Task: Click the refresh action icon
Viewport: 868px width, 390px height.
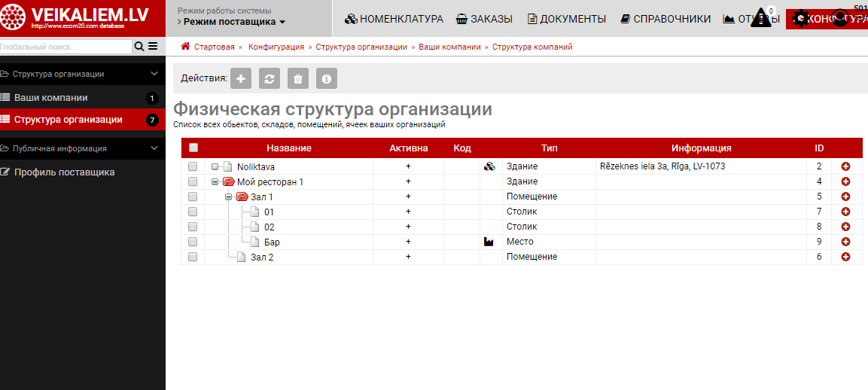Action: (x=270, y=78)
